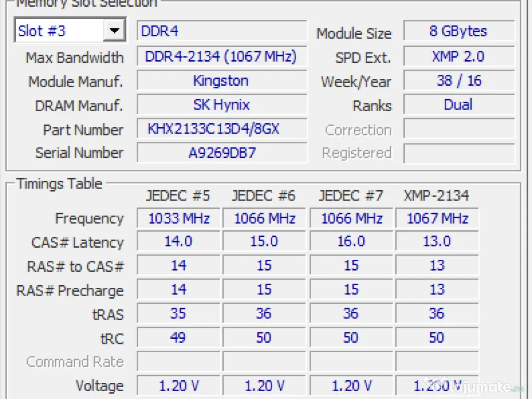The height and width of the screenshot is (399, 532).
Task: Click the JEDEC #5 tRC value 49
Action: click(179, 338)
